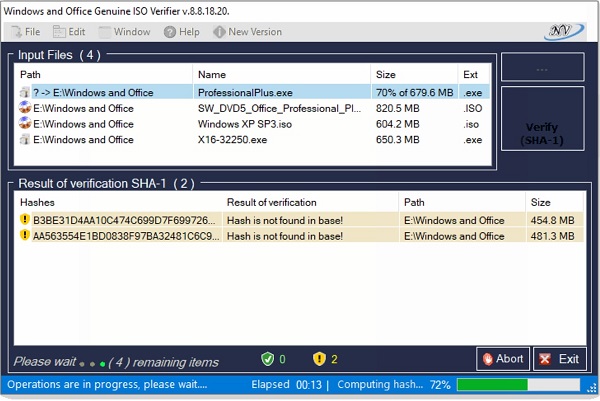Click the red X icon on Exit
Screen dimensions: 600x401
545,359
